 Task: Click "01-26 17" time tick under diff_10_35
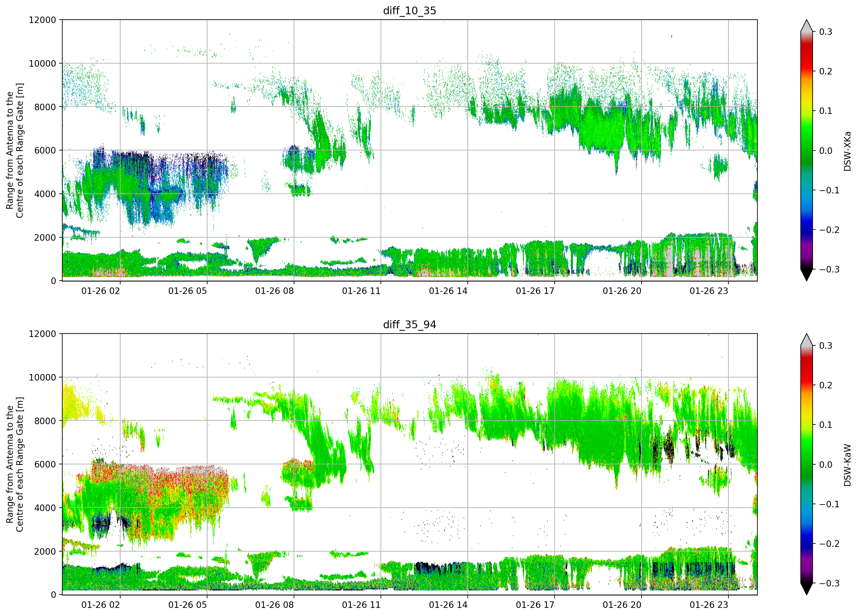tap(535, 291)
